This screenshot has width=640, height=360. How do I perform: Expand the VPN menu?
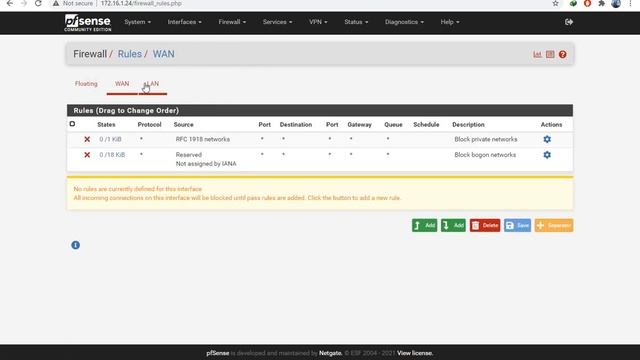click(x=318, y=22)
